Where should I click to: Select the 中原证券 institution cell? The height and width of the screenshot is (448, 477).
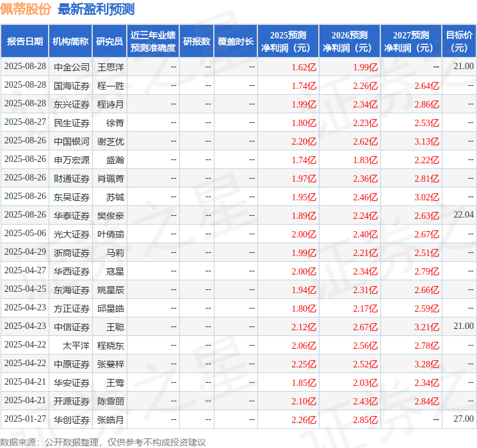coord(72,364)
